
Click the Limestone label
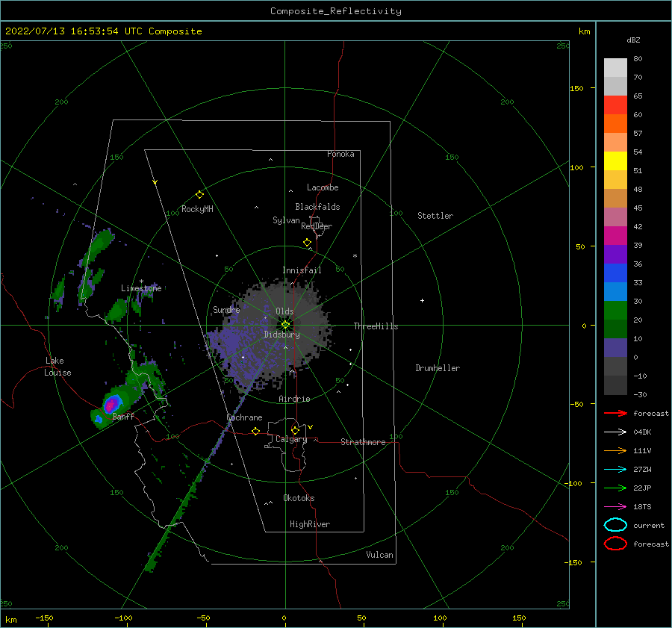tap(141, 288)
